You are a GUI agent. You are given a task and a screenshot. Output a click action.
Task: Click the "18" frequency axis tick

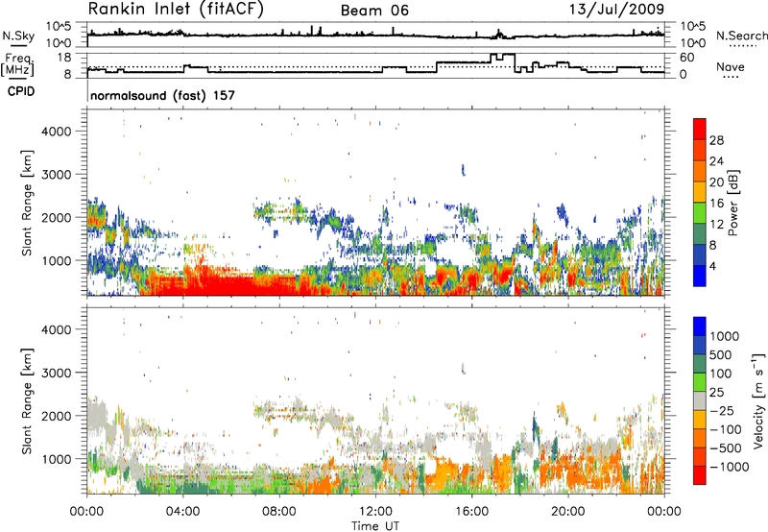pos(64,57)
